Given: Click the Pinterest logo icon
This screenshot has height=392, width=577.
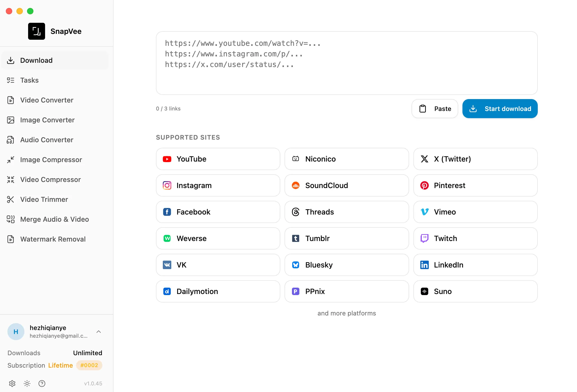Looking at the screenshot, I should tap(425, 185).
